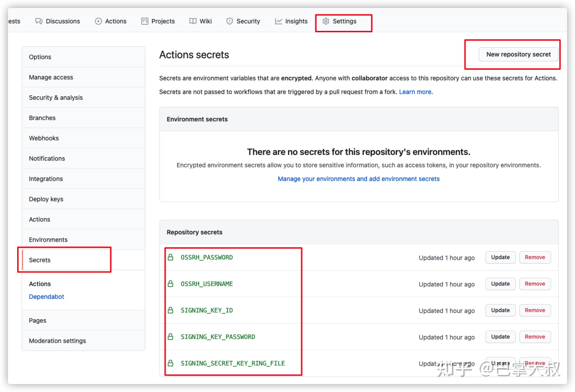Click the Projects board icon
Image resolution: width=575 pixels, height=392 pixels.
coord(145,21)
